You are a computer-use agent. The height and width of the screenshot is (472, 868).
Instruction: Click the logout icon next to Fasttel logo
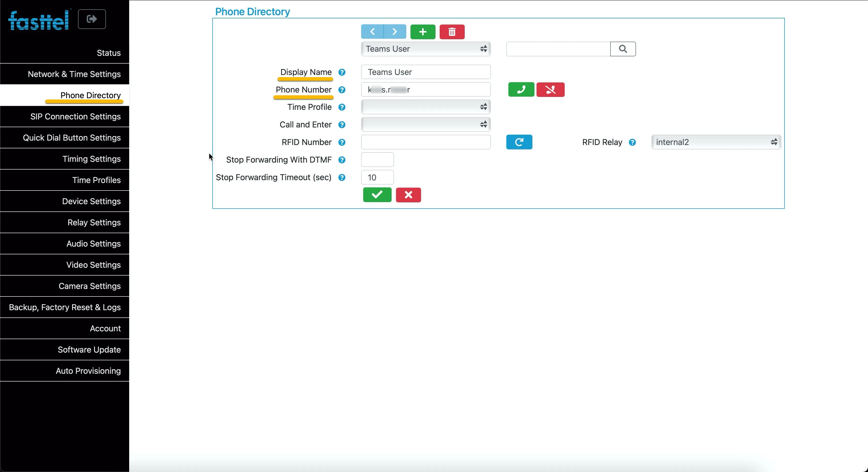pyautogui.click(x=92, y=19)
